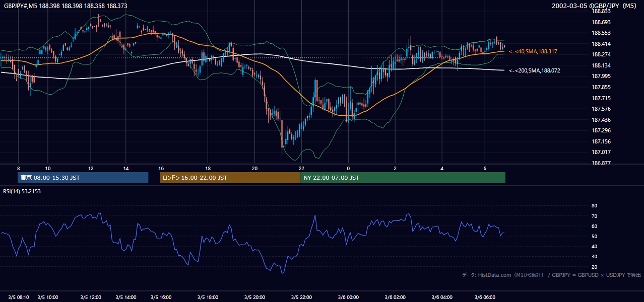644x302 pixels.
Task: Click the 187.436 price axis label
Action: click(x=601, y=120)
